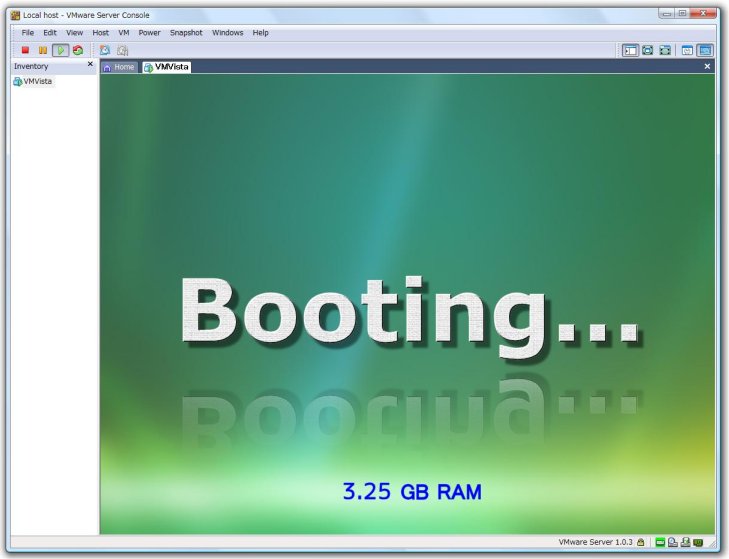This screenshot has height=559, width=729.
Task: Click inside the Booting guest console display
Action: click(407, 304)
